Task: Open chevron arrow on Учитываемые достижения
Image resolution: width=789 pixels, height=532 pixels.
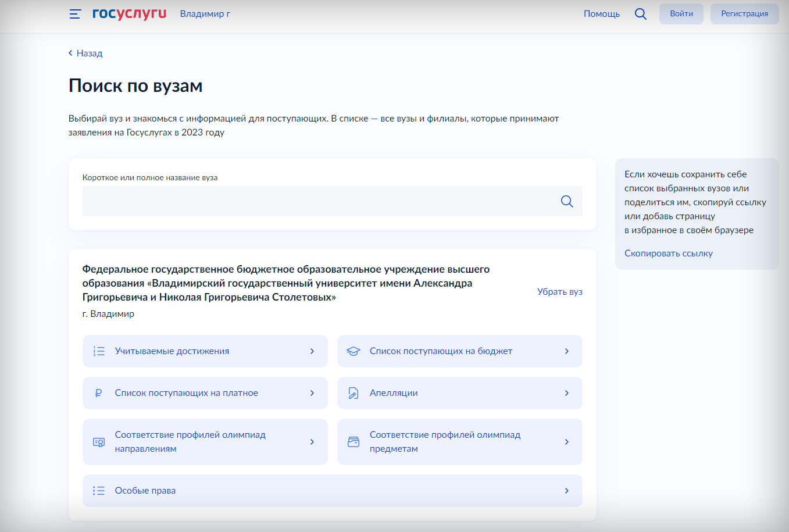Action: click(312, 351)
